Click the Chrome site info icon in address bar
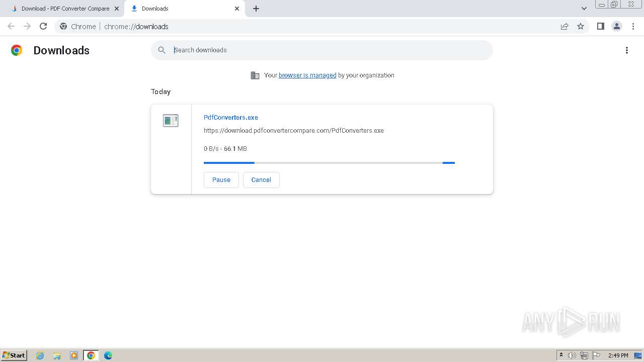Image resolution: width=644 pixels, height=362 pixels. pyautogui.click(x=63, y=26)
